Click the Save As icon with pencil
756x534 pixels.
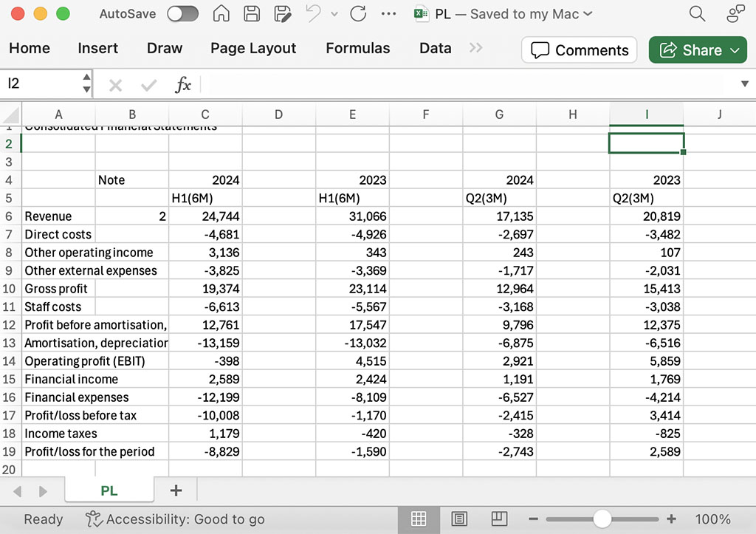(282, 14)
